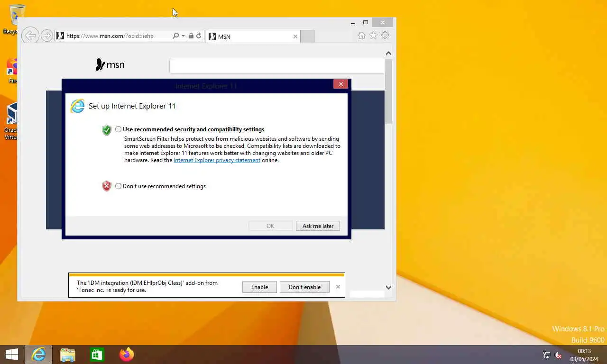Refresh the page with the reload icon
The height and width of the screenshot is (364, 607).
[x=199, y=36]
